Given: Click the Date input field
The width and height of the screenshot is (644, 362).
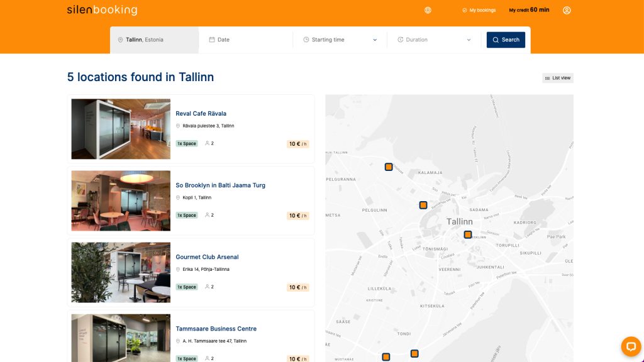Looking at the screenshot, I should tap(246, 40).
